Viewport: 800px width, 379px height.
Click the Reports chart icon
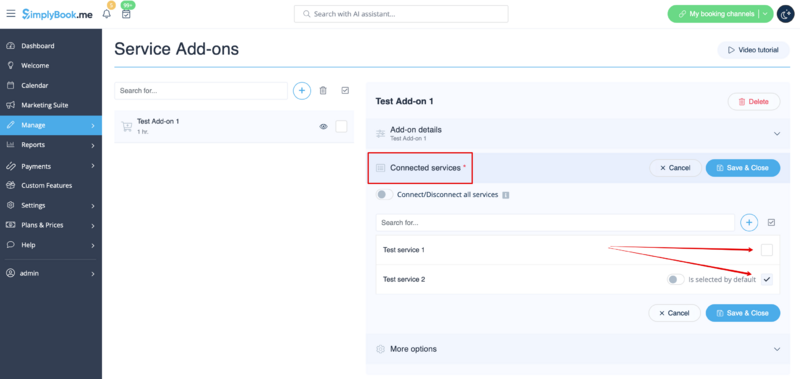pyautogui.click(x=10, y=145)
